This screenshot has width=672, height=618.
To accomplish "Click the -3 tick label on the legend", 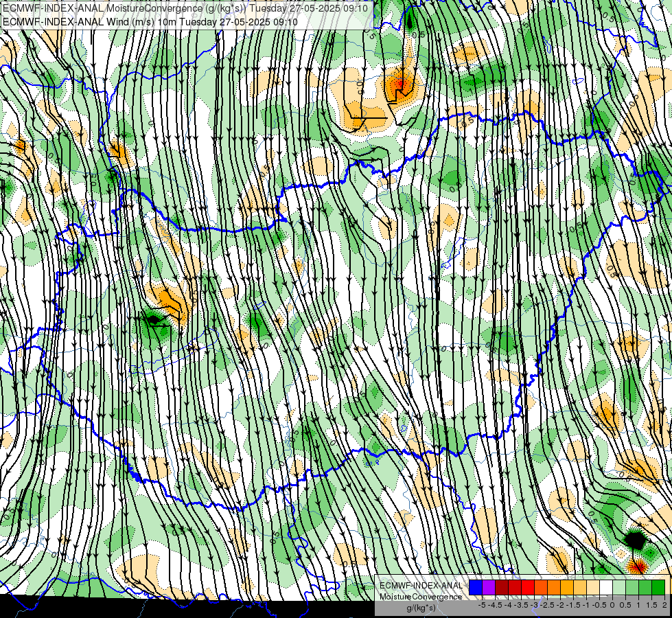I will pyautogui.click(x=534, y=605).
